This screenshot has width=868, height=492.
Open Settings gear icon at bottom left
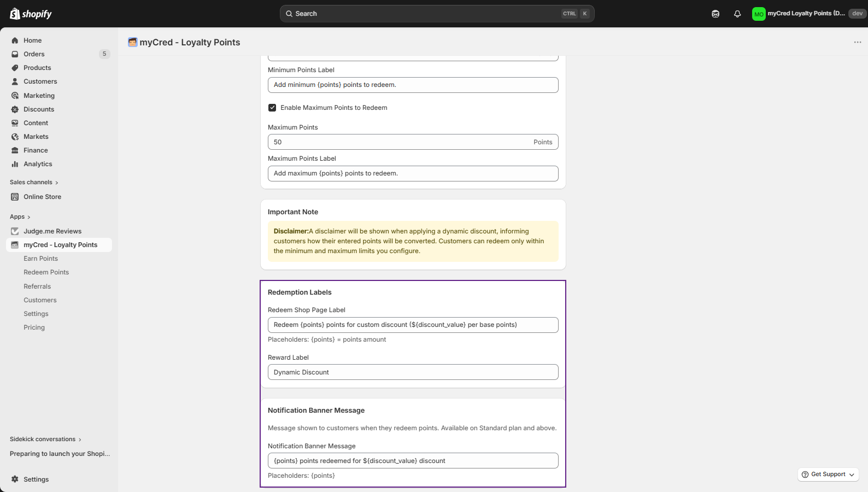[x=15, y=479]
